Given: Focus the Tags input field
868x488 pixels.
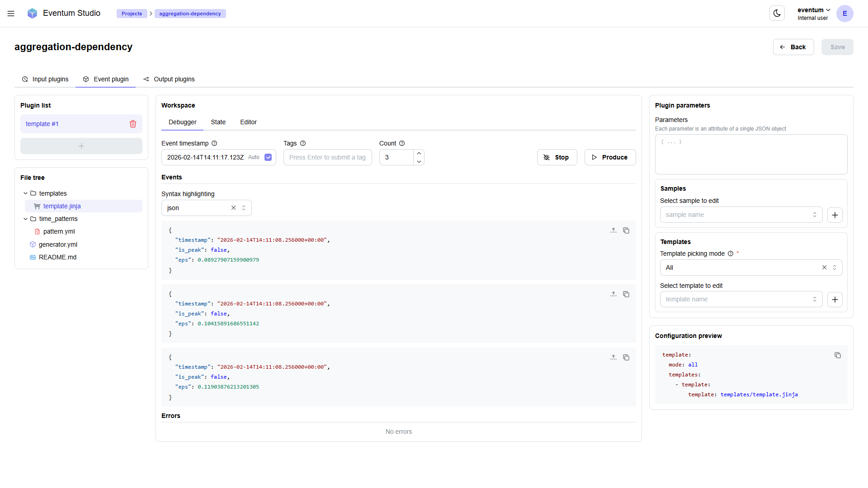Looking at the screenshot, I should click(327, 157).
